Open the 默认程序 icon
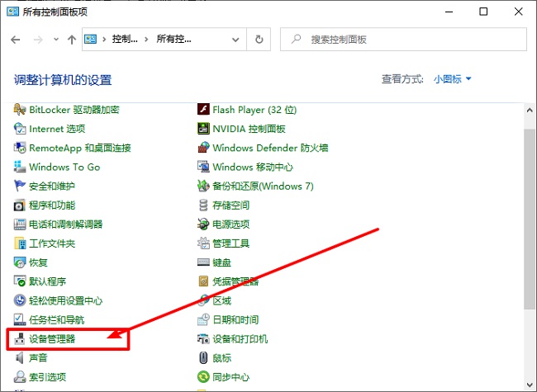Screen dimensions: 537x392 [x=20, y=281]
